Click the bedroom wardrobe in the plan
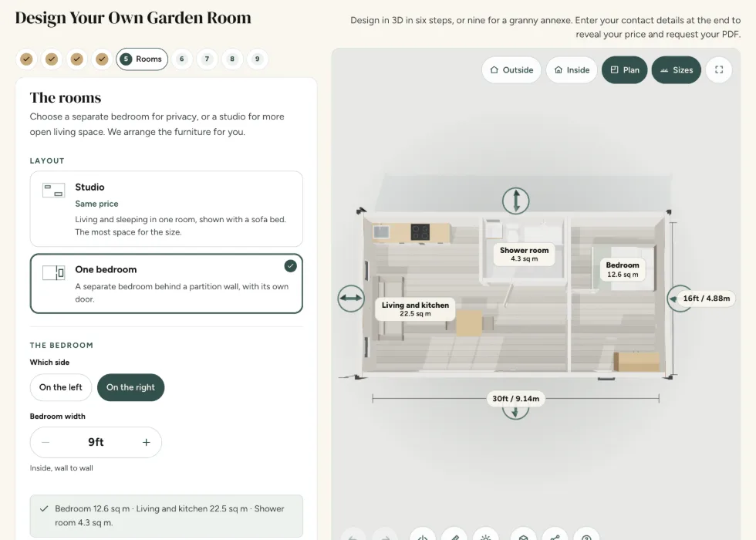This screenshot has width=756, height=540. pos(636,361)
